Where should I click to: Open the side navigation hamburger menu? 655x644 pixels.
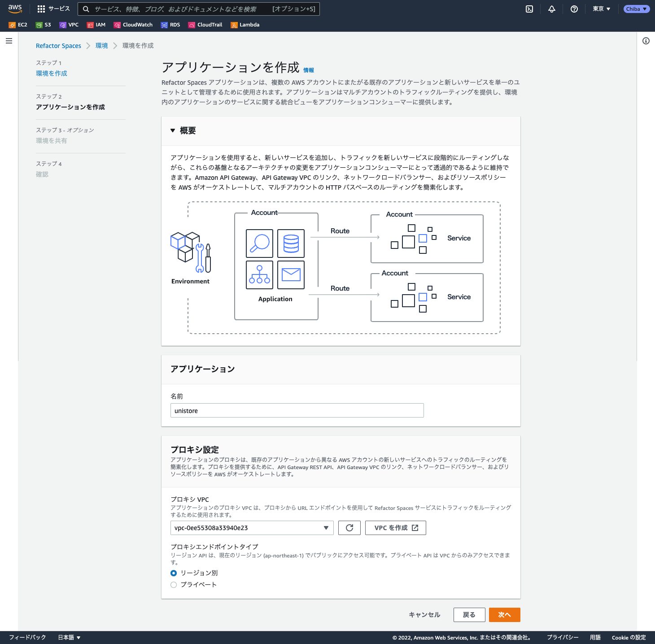[x=9, y=41]
